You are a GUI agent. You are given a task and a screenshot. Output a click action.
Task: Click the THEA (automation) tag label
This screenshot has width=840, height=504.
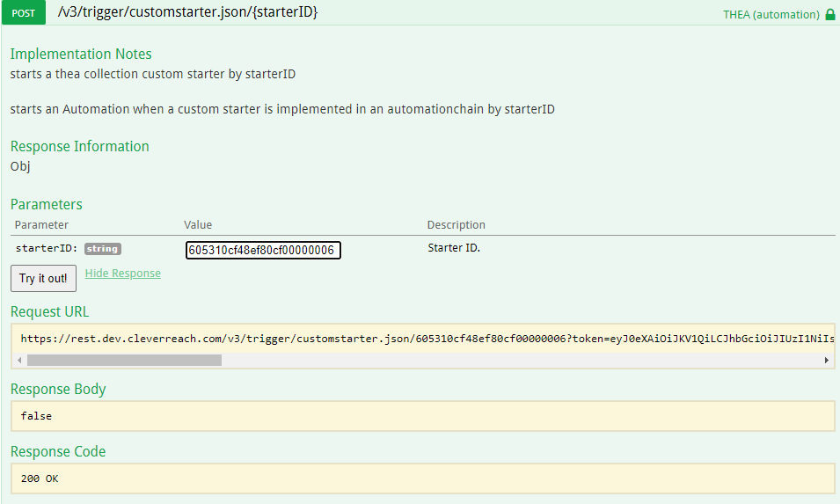[771, 15]
